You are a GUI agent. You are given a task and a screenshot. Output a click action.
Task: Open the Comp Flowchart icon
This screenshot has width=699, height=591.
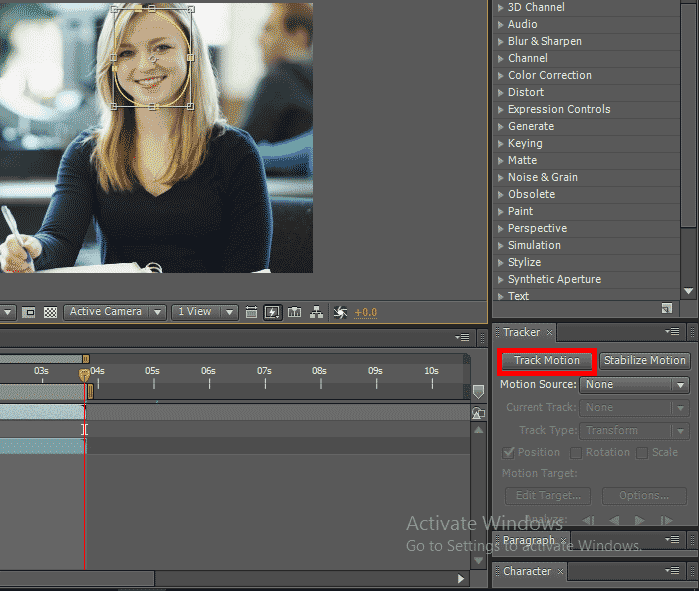[x=317, y=312]
